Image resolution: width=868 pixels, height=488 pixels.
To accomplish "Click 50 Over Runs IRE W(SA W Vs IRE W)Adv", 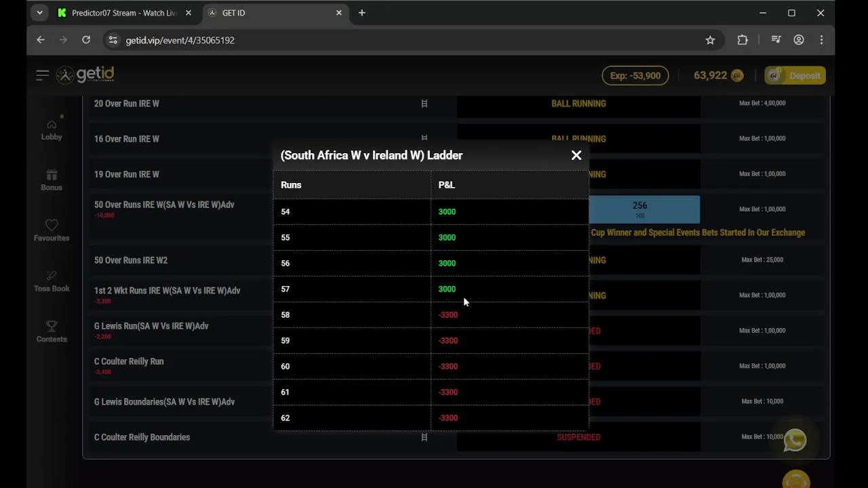I will coord(164,205).
